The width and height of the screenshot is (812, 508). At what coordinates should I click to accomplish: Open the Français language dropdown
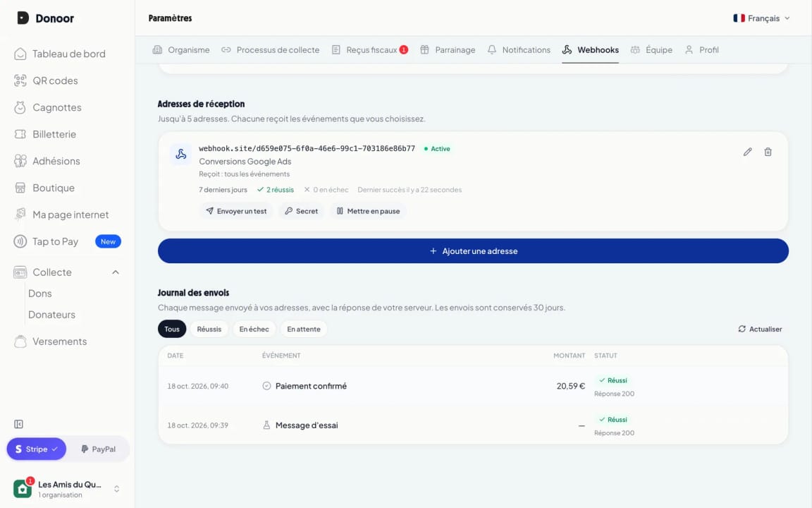click(x=761, y=18)
